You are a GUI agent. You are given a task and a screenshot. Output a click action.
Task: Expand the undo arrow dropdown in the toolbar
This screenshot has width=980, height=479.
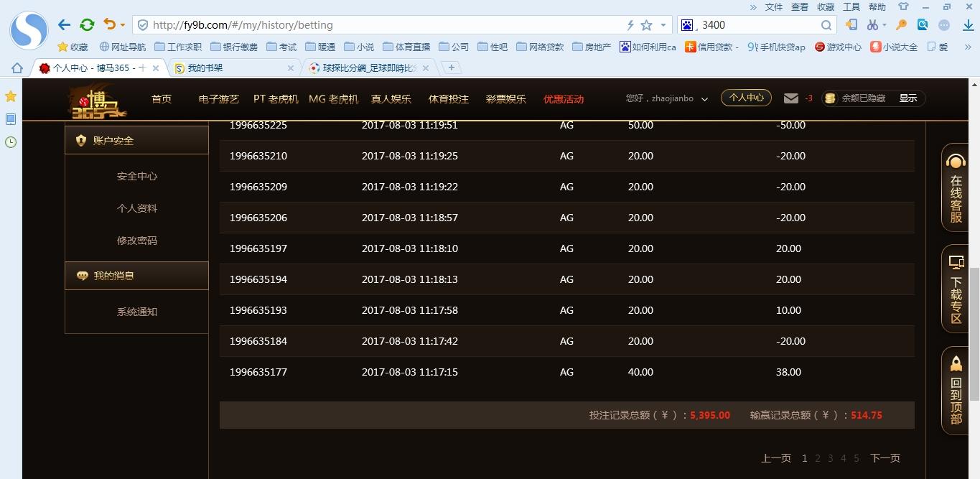123,25
